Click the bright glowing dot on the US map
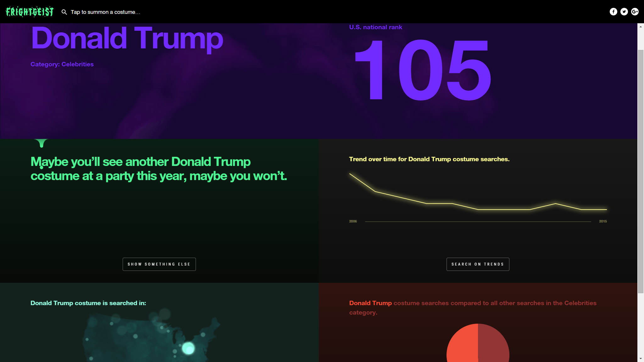 [188, 348]
